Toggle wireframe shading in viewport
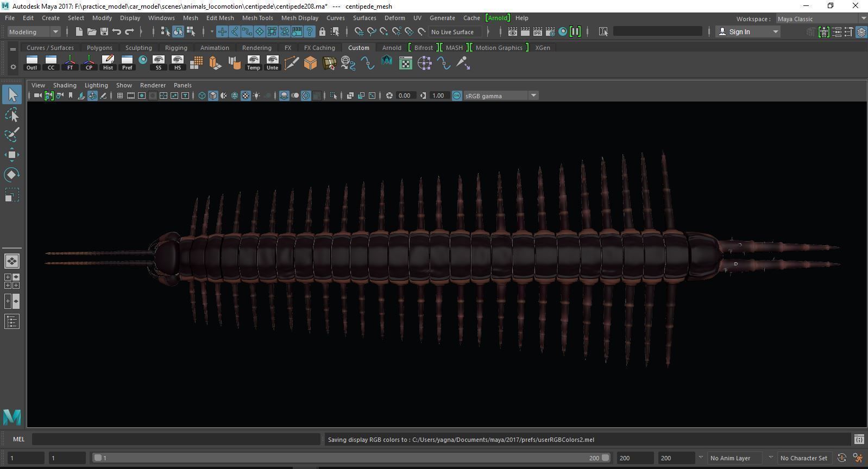Image resolution: width=868 pixels, height=469 pixels. [202, 96]
